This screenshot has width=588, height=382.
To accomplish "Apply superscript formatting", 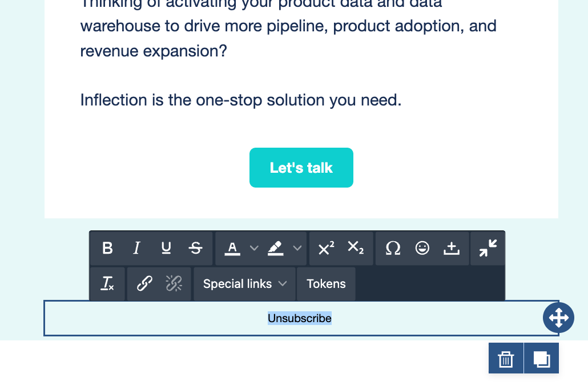I will click(x=326, y=248).
